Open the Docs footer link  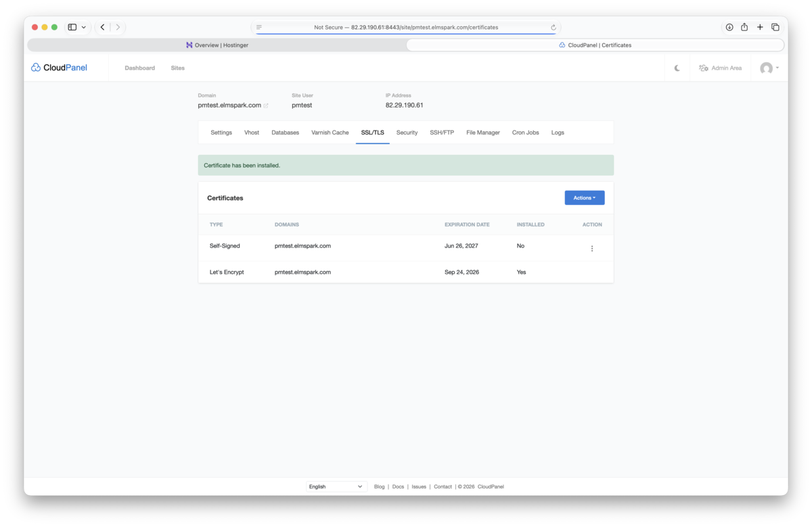tap(398, 486)
